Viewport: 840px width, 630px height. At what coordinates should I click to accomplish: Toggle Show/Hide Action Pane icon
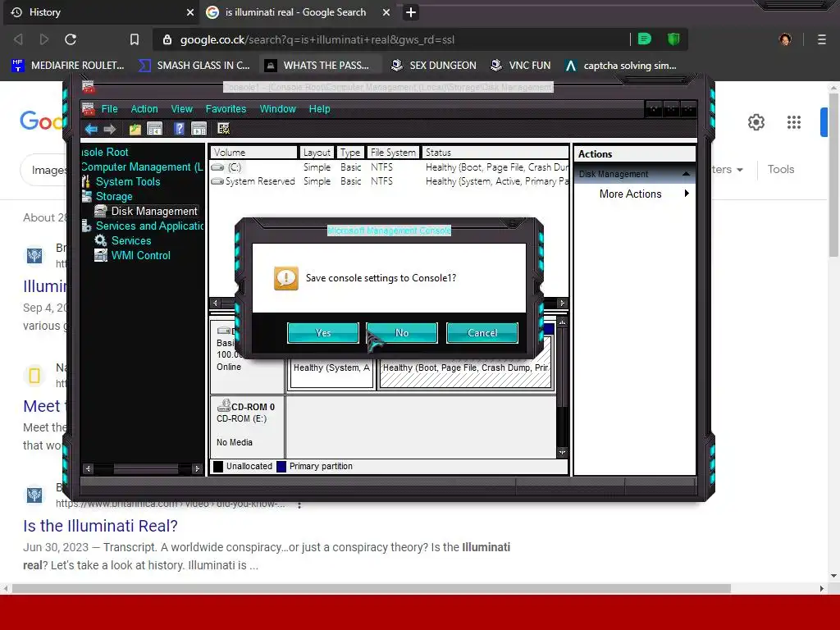[199, 129]
